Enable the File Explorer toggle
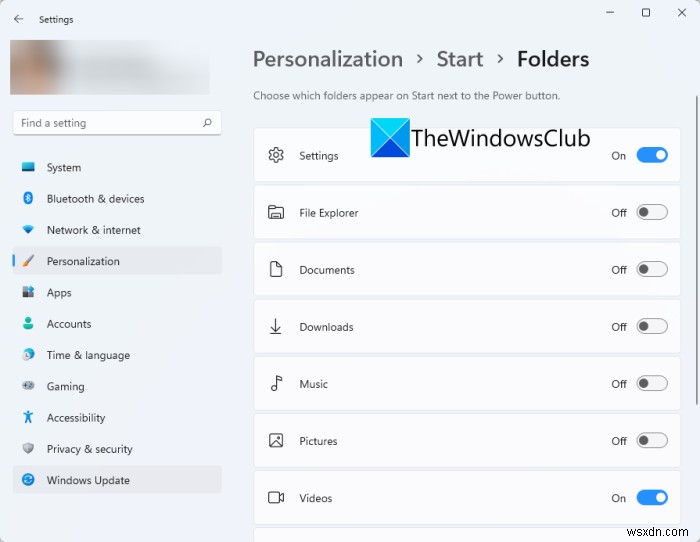Viewport: 700px width, 542px height. click(652, 212)
